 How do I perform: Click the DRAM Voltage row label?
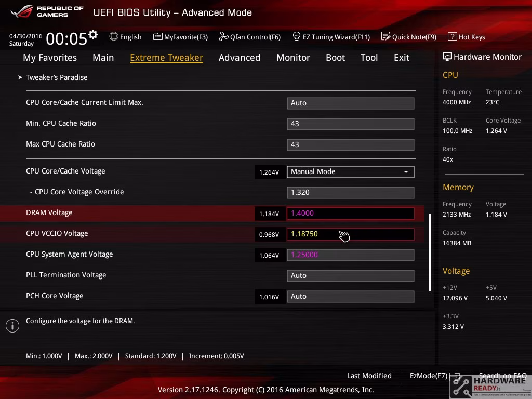pyautogui.click(x=49, y=212)
